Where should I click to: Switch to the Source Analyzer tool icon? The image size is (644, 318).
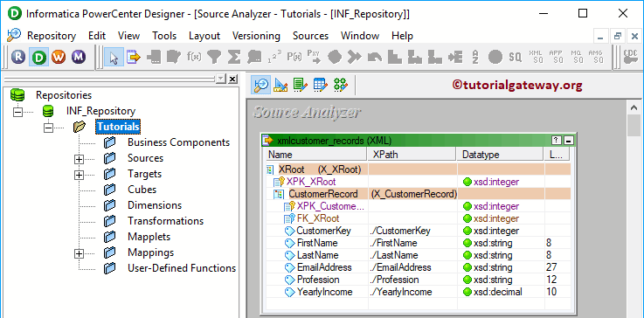tap(260, 85)
